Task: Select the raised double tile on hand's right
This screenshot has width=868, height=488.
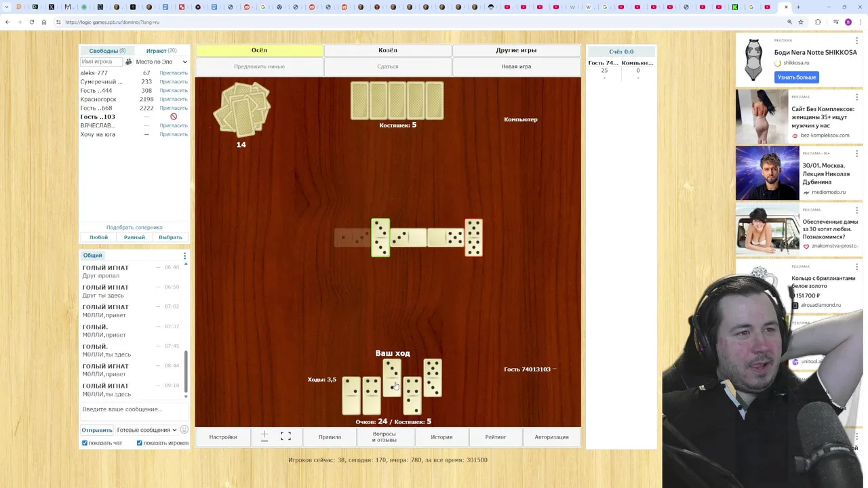Action: click(x=433, y=378)
